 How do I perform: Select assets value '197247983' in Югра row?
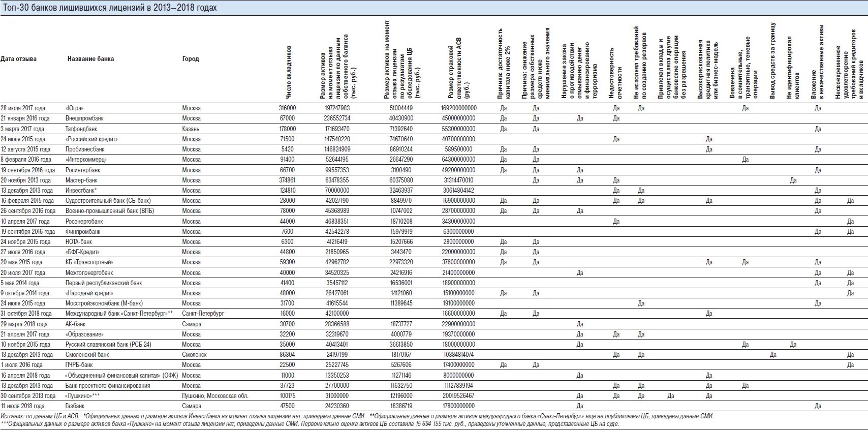point(337,108)
